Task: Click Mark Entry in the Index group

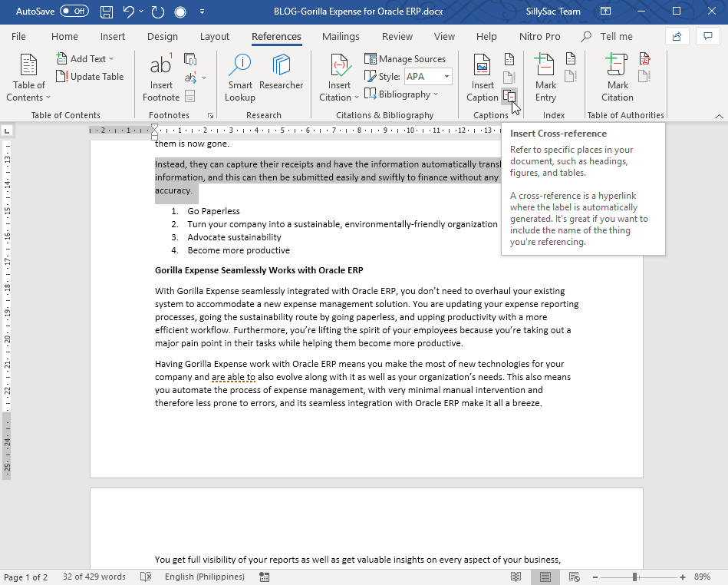Action: tap(545, 76)
